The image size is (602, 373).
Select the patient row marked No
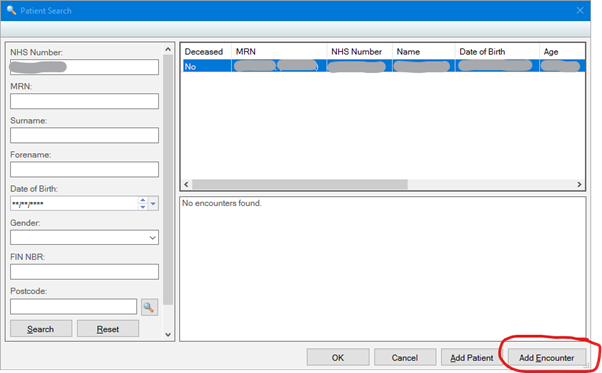pos(384,66)
